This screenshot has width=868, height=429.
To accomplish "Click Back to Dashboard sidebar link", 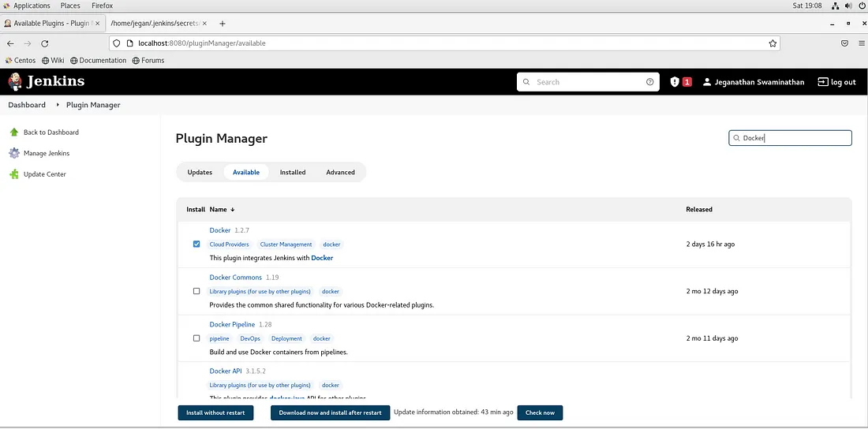I will click(x=51, y=132).
